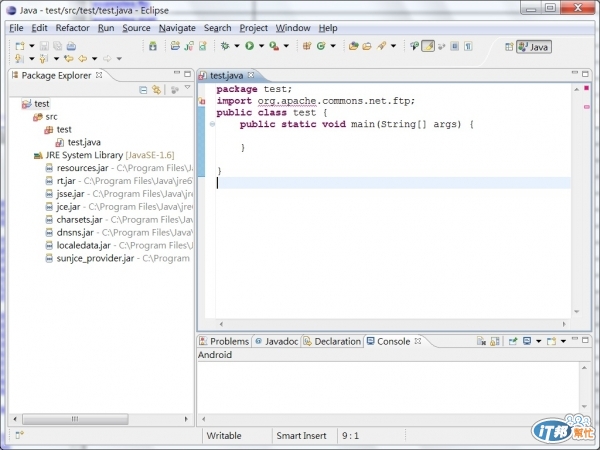Close the test.java editor tab
This screenshot has width=600, height=450.
click(251, 75)
